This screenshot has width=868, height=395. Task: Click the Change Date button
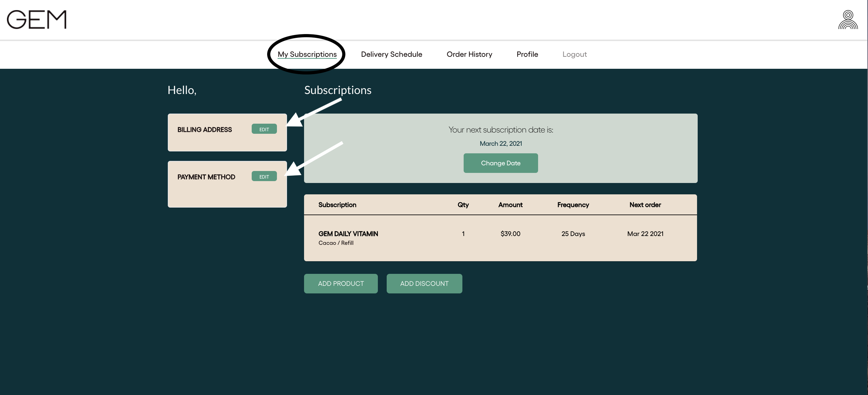tap(500, 163)
